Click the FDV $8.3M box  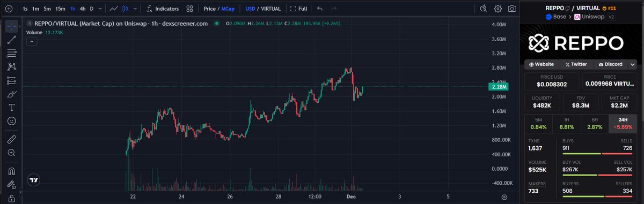pos(581,102)
